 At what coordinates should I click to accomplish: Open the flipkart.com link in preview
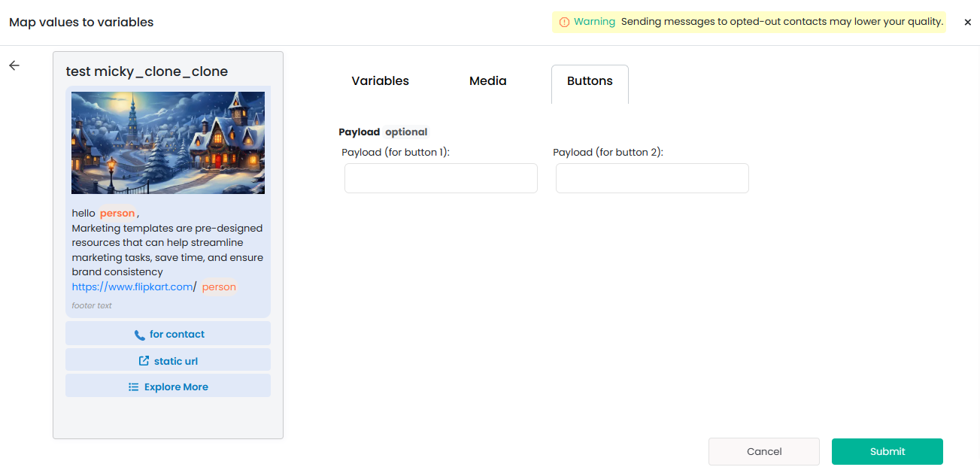132,287
